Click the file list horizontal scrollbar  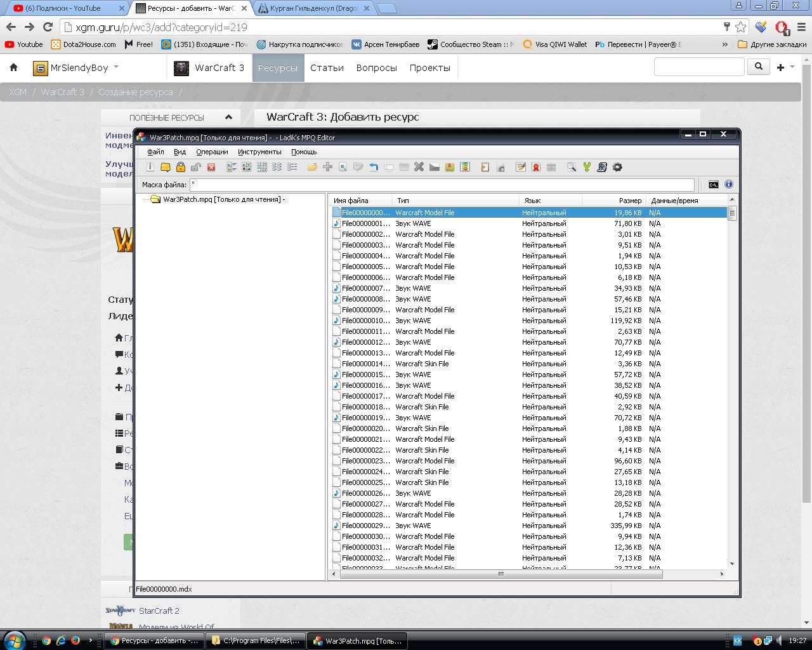click(501, 574)
